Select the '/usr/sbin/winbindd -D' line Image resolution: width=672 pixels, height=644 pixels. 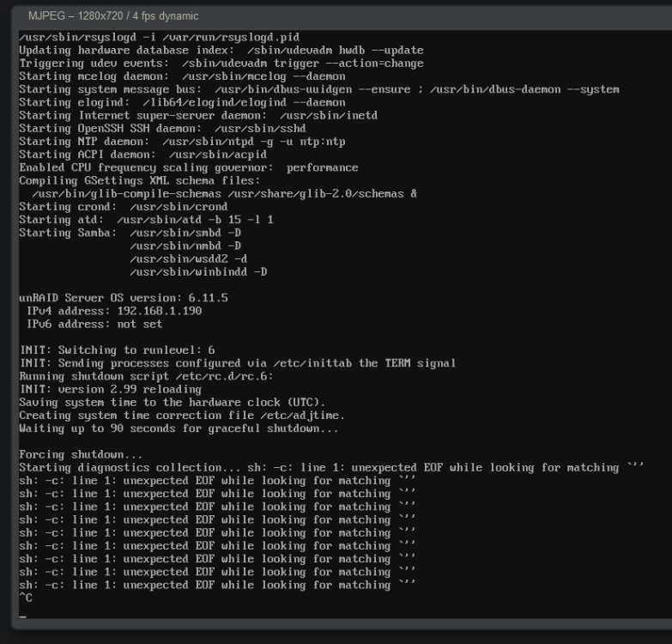coord(198,272)
